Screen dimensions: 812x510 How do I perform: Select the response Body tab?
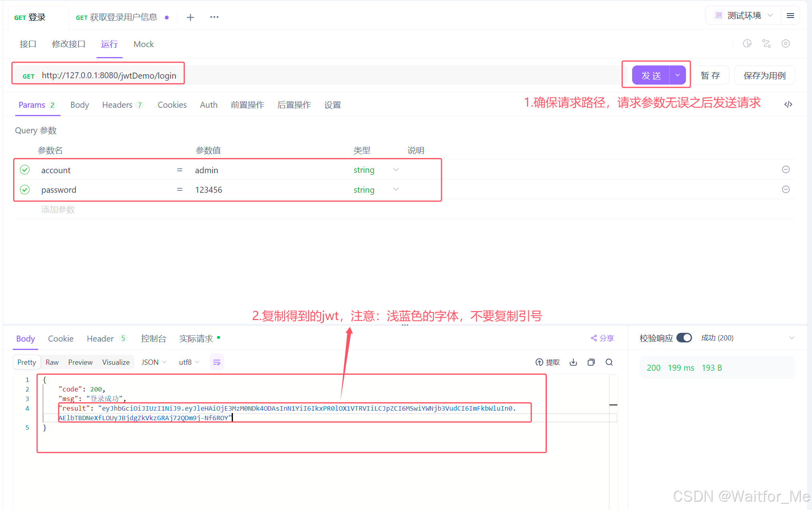pyautogui.click(x=26, y=339)
